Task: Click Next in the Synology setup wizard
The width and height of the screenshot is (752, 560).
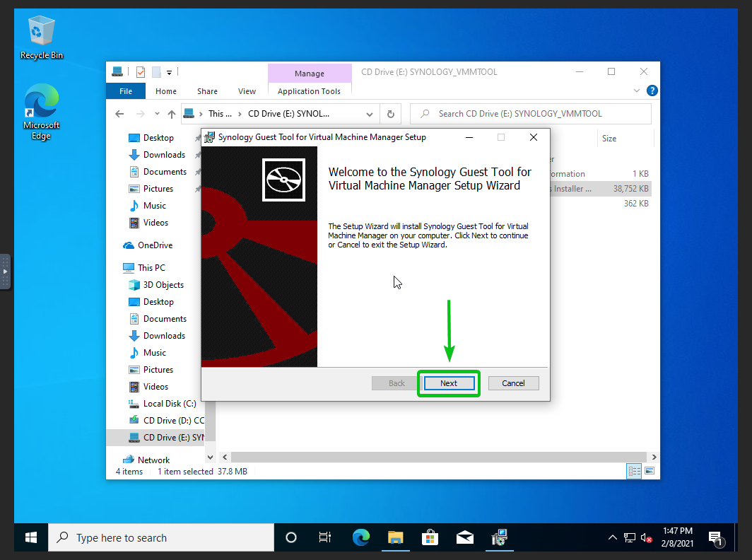Action: (x=449, y=383)
